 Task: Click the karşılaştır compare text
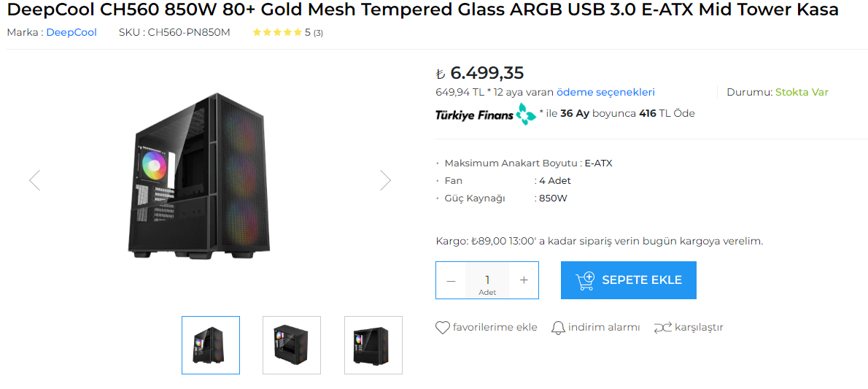(x=699, y=328)
